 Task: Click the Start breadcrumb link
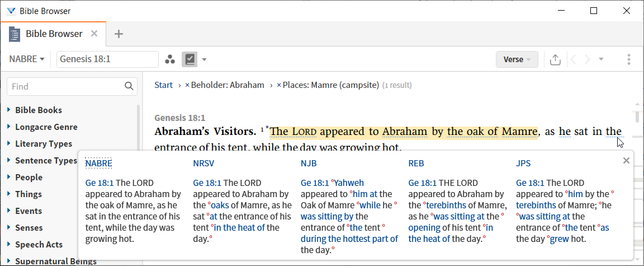(x=163, y=86)
